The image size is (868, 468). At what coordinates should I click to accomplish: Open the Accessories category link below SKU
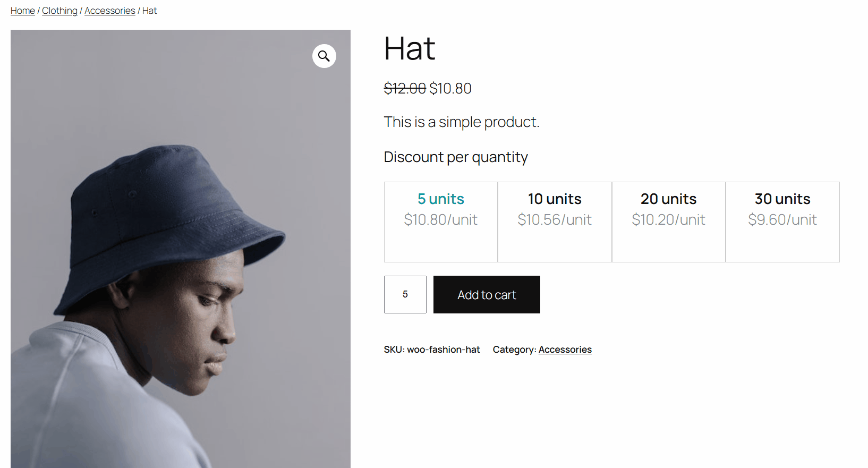(565, 350)
